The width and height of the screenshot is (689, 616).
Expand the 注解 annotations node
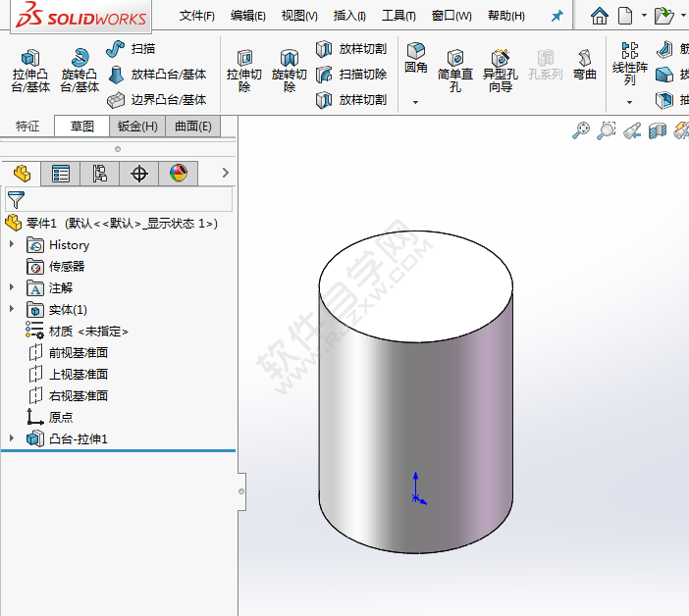click(12, 287)
